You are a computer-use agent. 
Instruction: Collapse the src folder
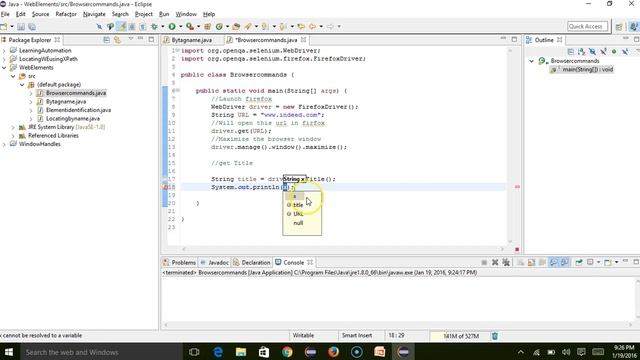pyautogui.click(x=13, y=76)
